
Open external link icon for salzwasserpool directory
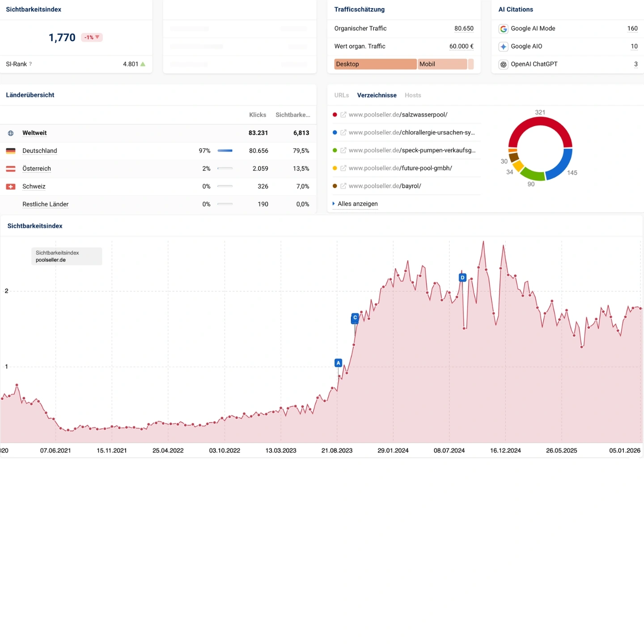pyautogui.click(x=343, y=115)
